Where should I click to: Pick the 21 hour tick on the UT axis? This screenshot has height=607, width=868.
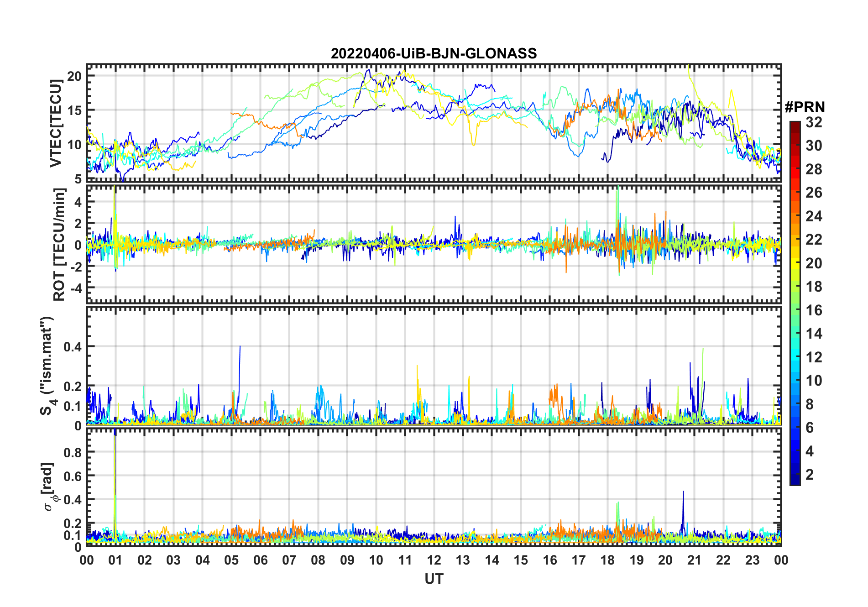coord(695,560)
